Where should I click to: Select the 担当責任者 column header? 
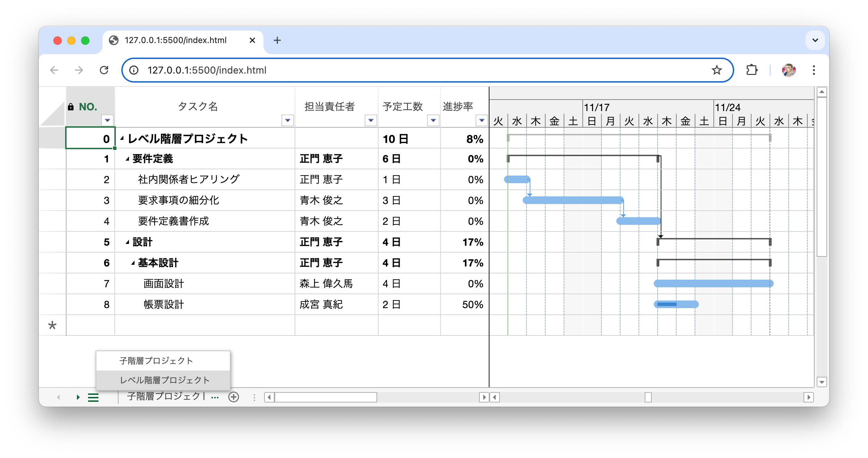[x=336, y=107]
